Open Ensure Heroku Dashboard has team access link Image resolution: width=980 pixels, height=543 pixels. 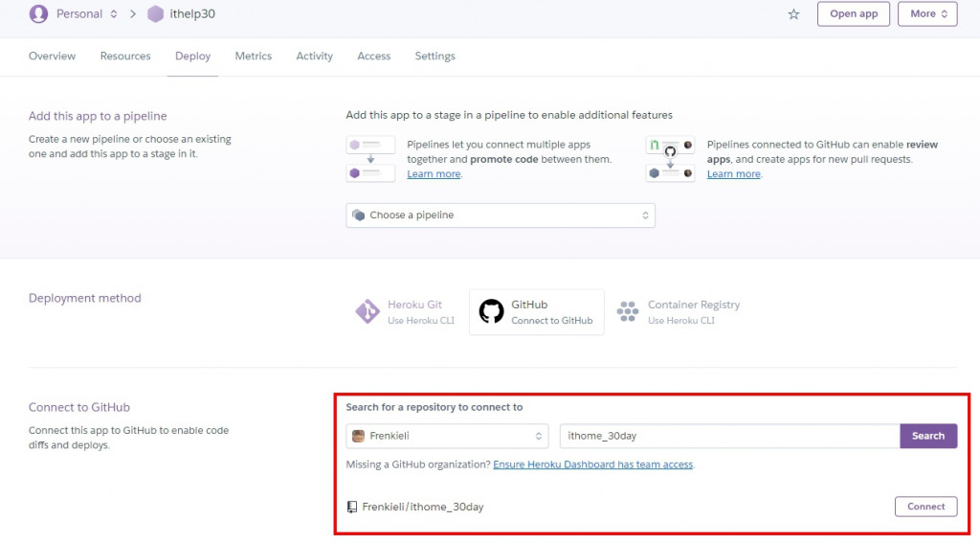click(x=593, y=464)
